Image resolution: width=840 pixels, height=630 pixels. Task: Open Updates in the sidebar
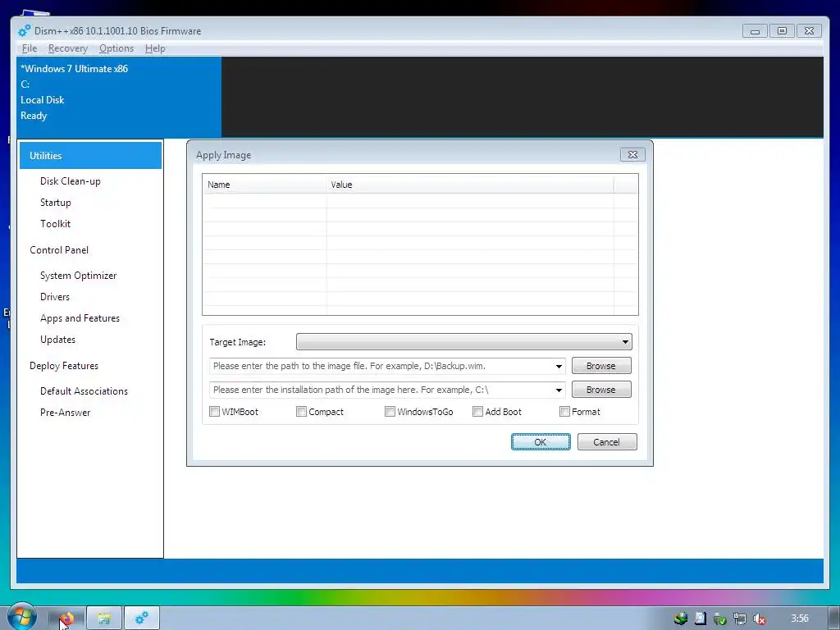coord(58,340)
